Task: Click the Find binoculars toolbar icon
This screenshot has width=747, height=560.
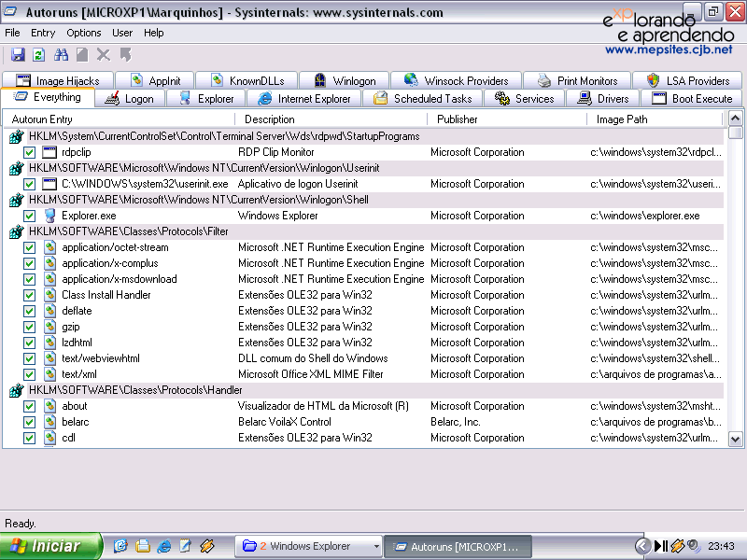Action: [x=61, y=55]
